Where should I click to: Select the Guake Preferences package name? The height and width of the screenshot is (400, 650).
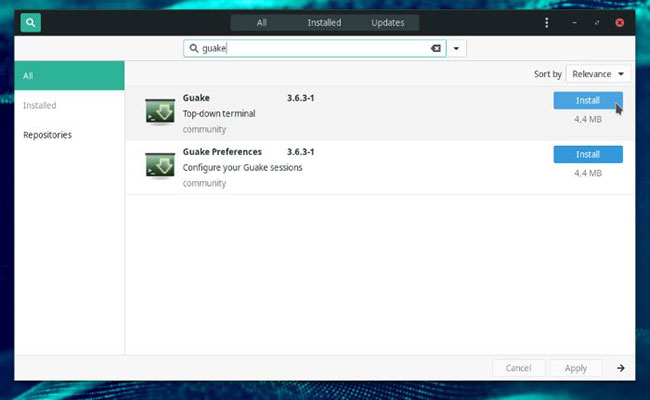tap(222, 152)
